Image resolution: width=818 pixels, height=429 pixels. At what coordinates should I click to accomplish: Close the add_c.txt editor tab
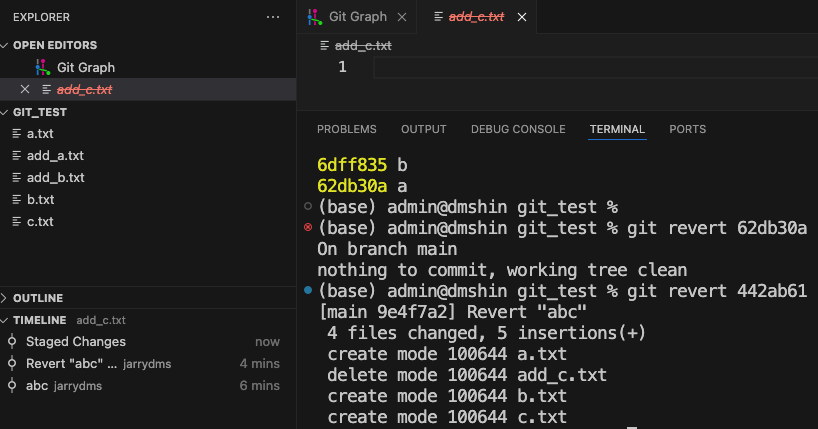522,17
